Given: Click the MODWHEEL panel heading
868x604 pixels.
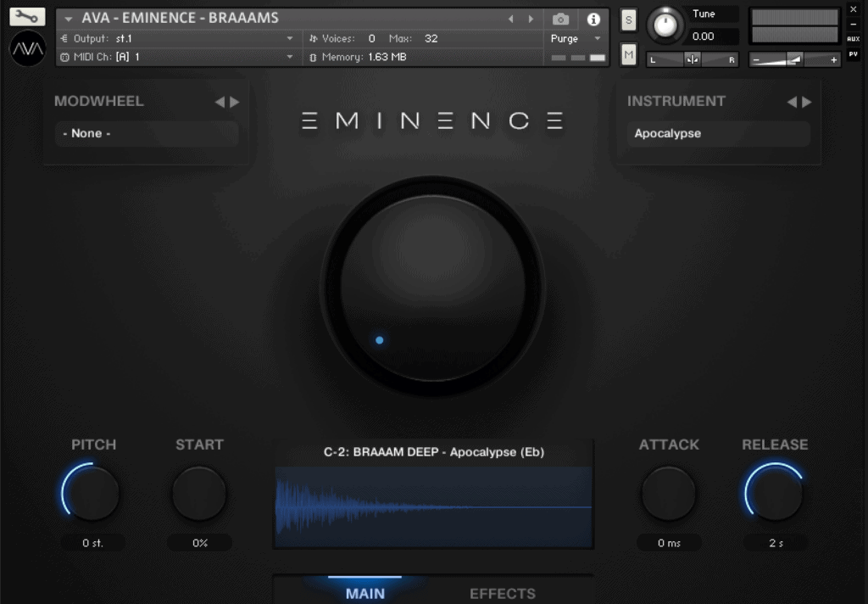Looking at the screenshot, I should click(x=98, y=102).
